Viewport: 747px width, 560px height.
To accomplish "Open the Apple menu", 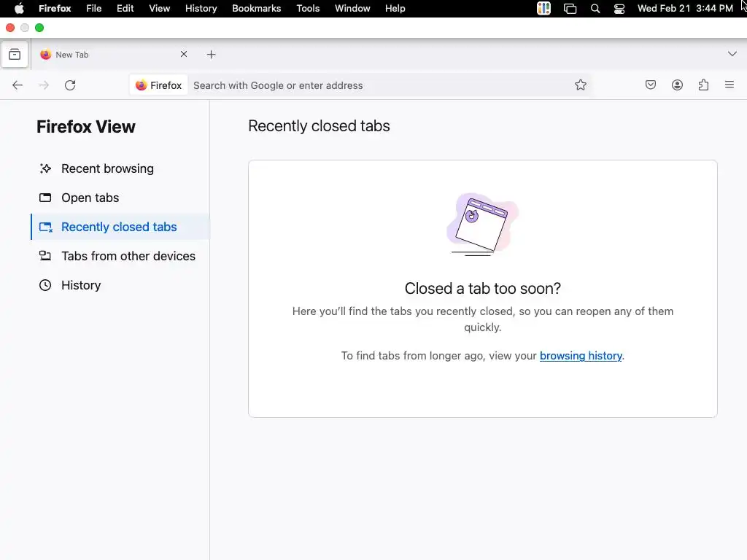I will point(19,9).
